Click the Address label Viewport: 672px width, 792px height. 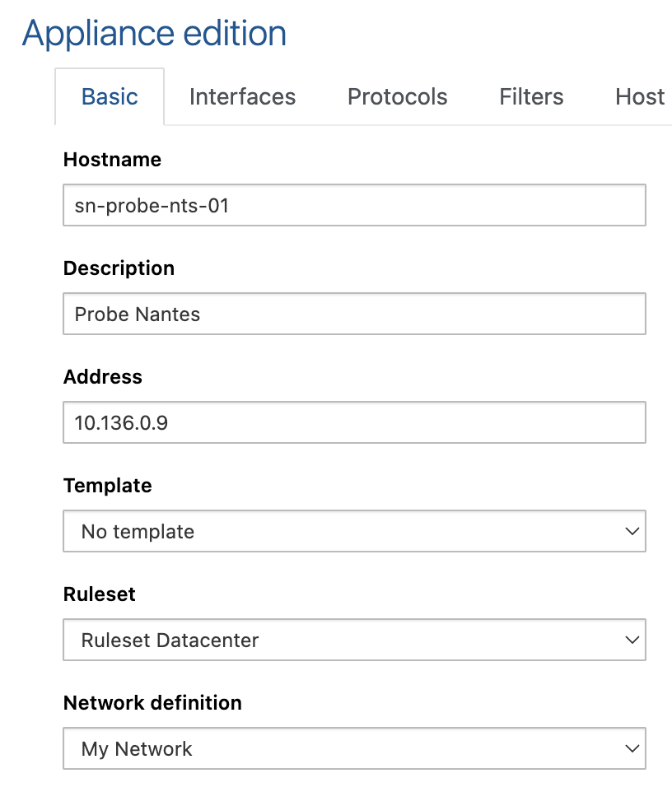[102, 377]
